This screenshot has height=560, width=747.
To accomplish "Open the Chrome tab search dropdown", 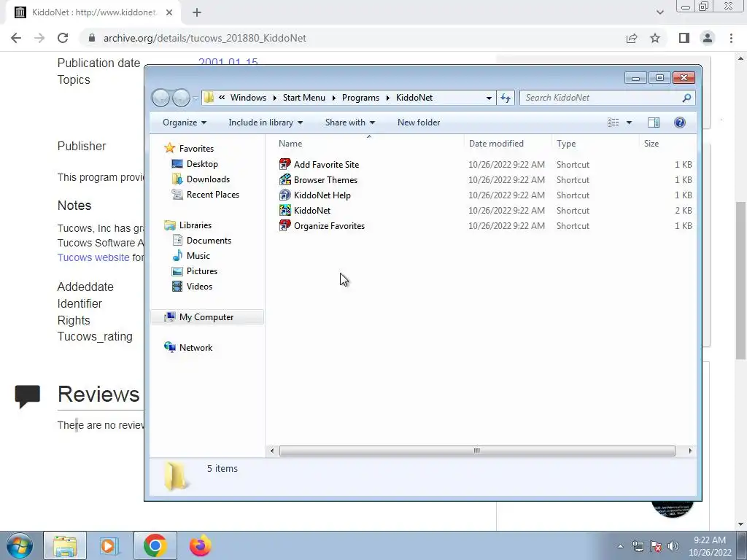I will point(659,12).
